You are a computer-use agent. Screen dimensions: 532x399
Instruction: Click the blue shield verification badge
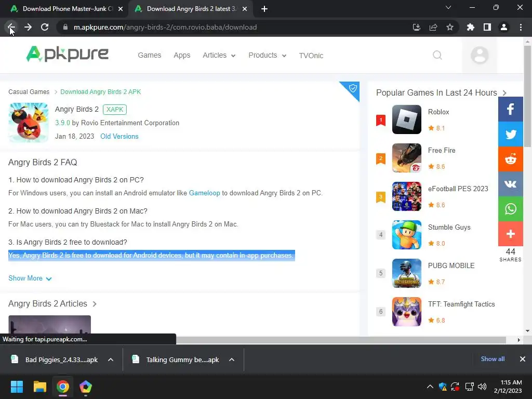tap(352, 89)
